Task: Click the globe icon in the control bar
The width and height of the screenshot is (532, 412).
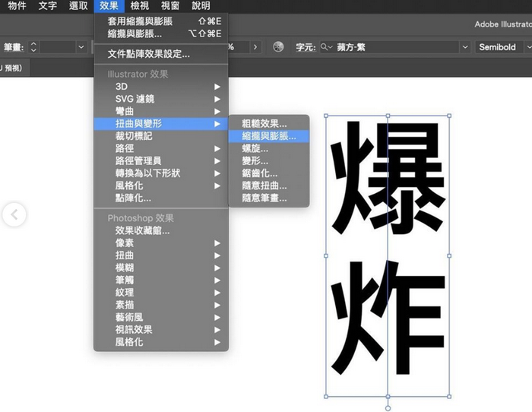Action: point(278,47)
